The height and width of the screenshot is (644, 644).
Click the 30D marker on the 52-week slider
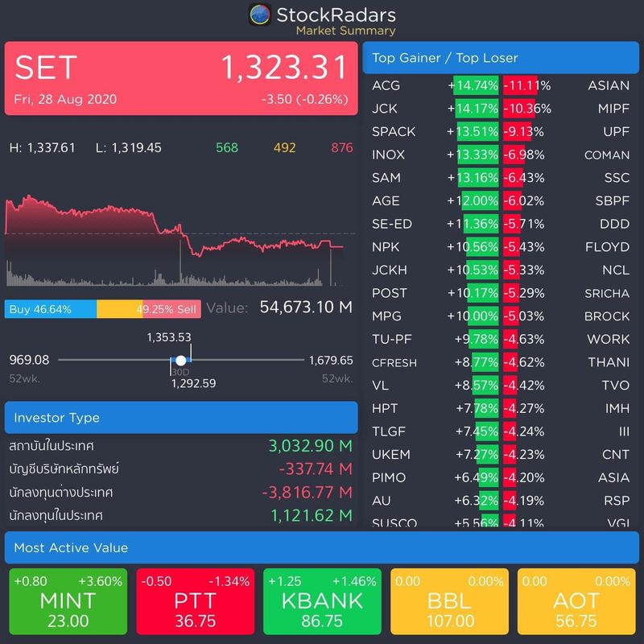(x=180, y=360)
